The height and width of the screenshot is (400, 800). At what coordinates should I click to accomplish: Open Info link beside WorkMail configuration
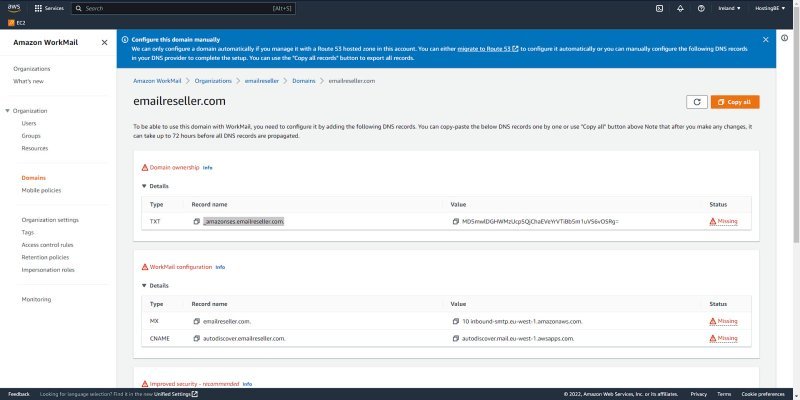tap(220, 267)
